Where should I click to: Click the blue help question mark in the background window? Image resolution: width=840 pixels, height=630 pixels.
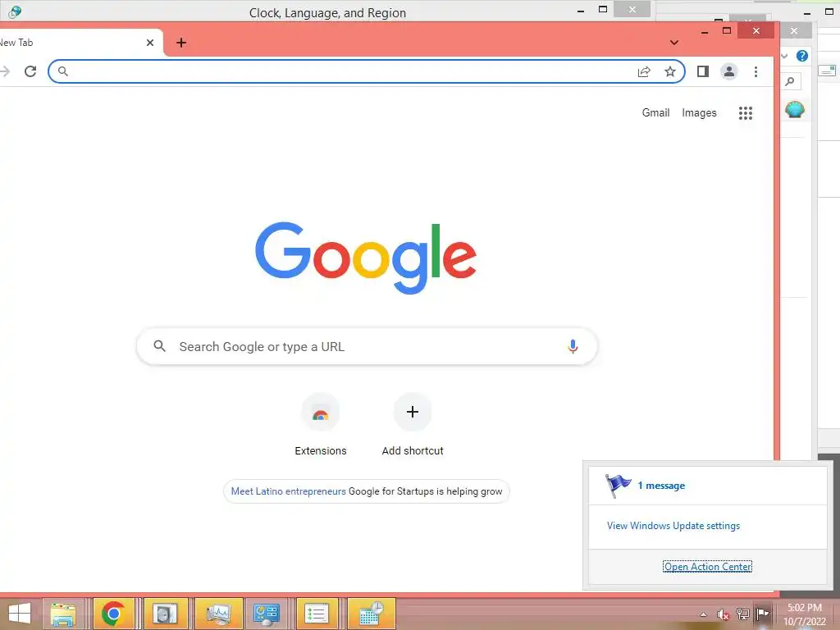[x=802, y=56]
